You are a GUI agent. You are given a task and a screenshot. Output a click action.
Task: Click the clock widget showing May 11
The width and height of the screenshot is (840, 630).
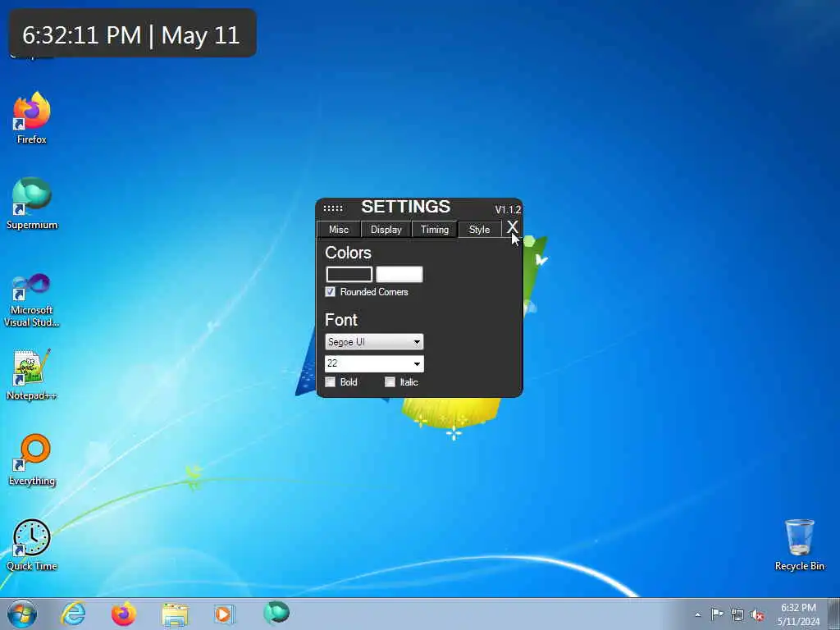point(132,33)
